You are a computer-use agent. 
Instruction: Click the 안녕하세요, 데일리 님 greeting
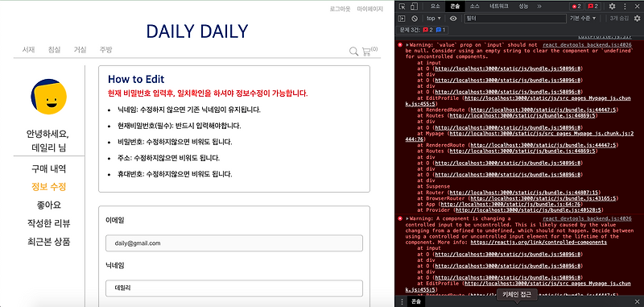(48, 141)
